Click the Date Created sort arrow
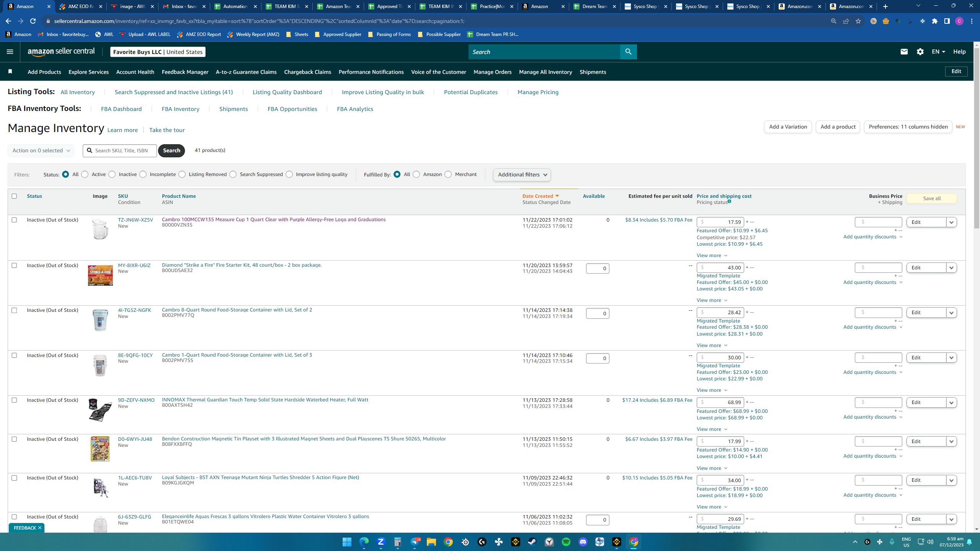 tap(557, 196)
